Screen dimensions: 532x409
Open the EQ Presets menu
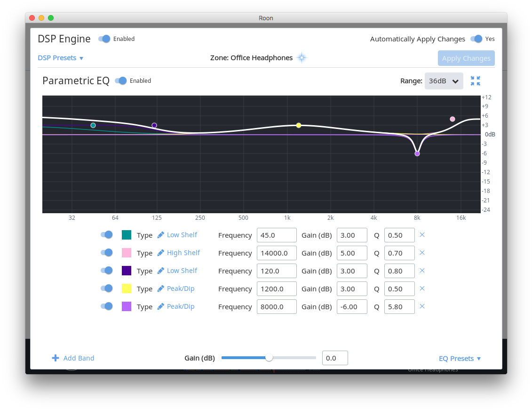(460, 358)
